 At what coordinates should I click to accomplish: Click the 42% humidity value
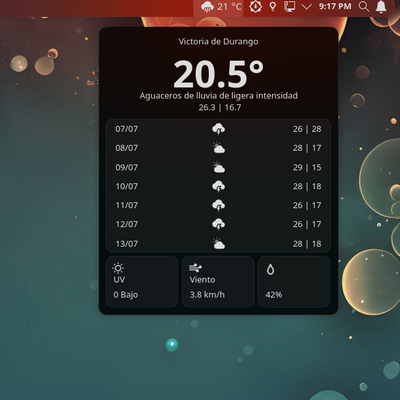point(274,295)
